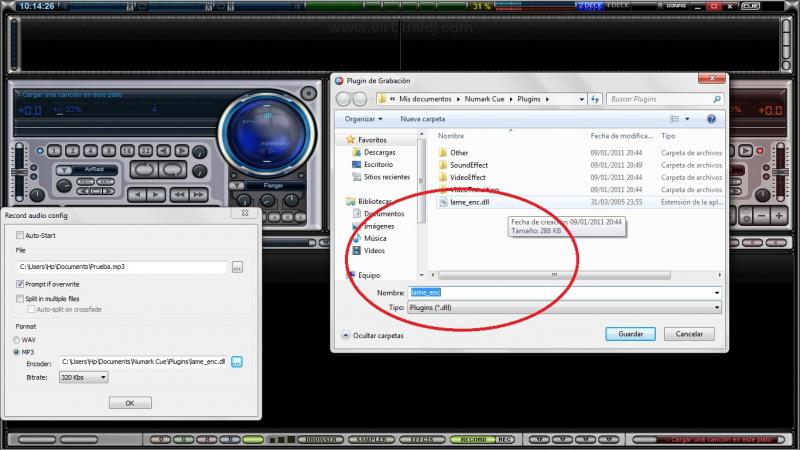Image resolution: width=800 pixels, height=450 pixels.
Task: Select loop length 32 button on left deck
Action: (145, 151)
